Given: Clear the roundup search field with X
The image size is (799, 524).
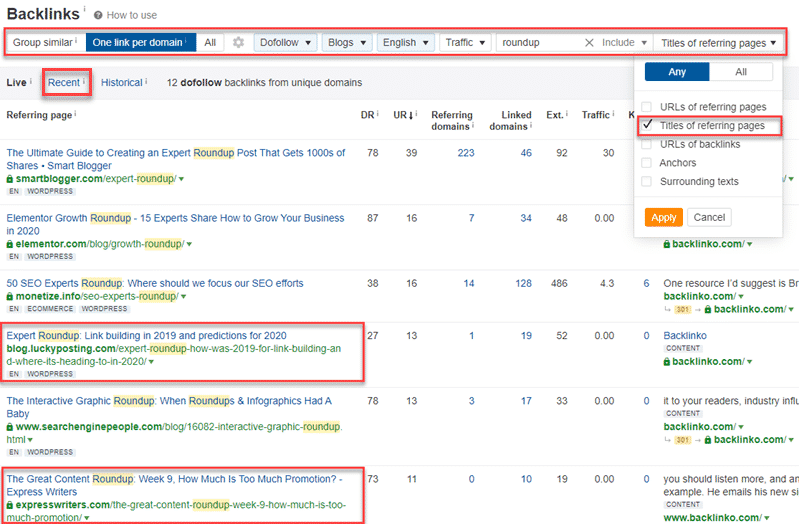Looking at the screenshot, I should tap(589, 43).
